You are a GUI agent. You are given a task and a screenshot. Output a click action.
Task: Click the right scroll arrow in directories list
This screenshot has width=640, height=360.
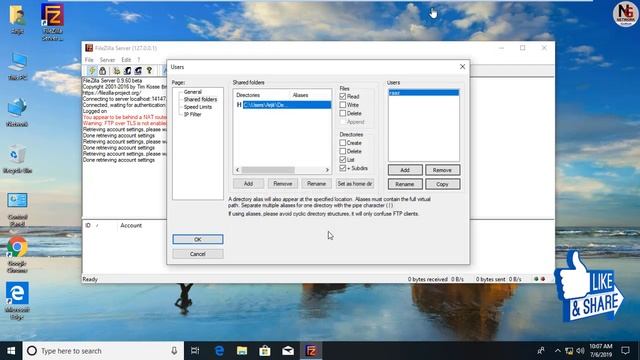pyautogui.click(x=327, y=170)
